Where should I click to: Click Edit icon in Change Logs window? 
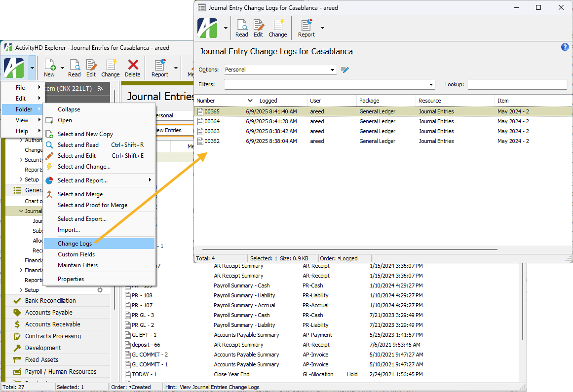[258, 28]
